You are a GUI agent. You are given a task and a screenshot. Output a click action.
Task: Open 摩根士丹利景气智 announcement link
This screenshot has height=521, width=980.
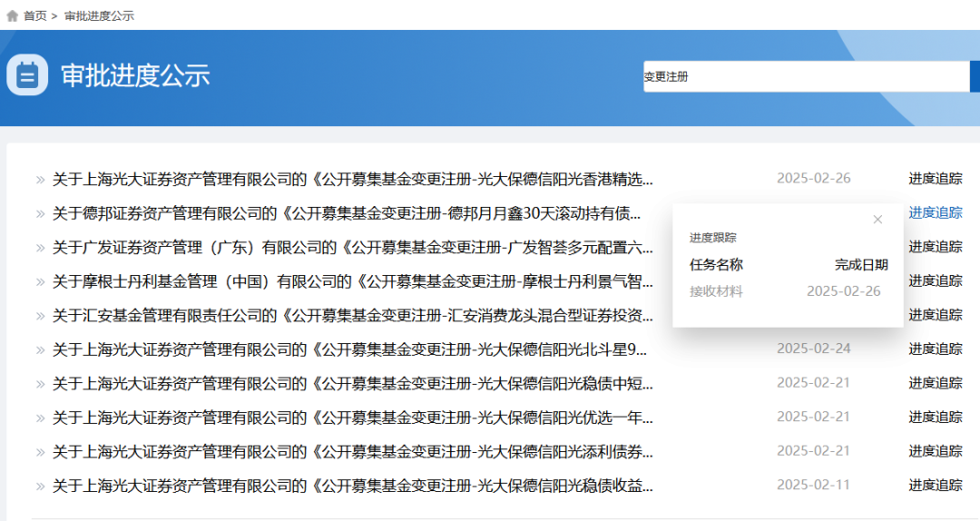tap(352, 281)
